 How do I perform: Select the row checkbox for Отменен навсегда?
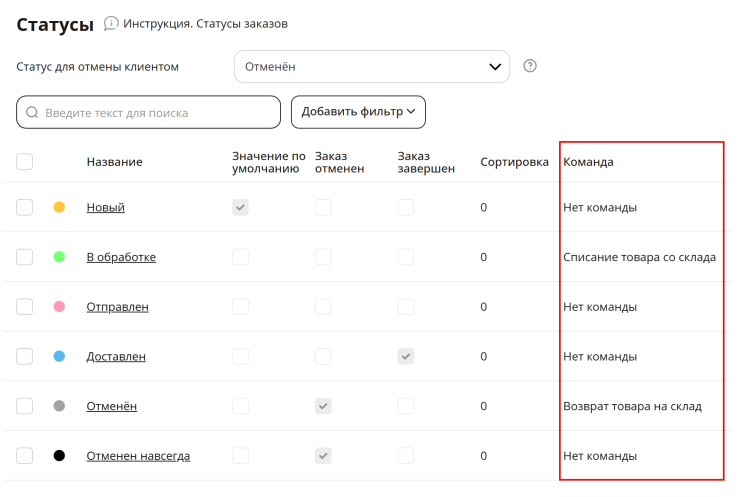pyautogui.click(x=25, y=456)
